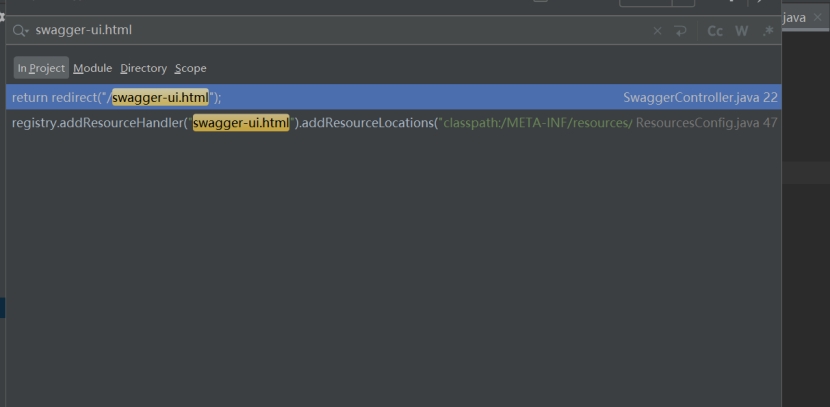Toggle Match Case (Cc) option
This screenshot has height=407, width=830.
click(x=715, y=31)
